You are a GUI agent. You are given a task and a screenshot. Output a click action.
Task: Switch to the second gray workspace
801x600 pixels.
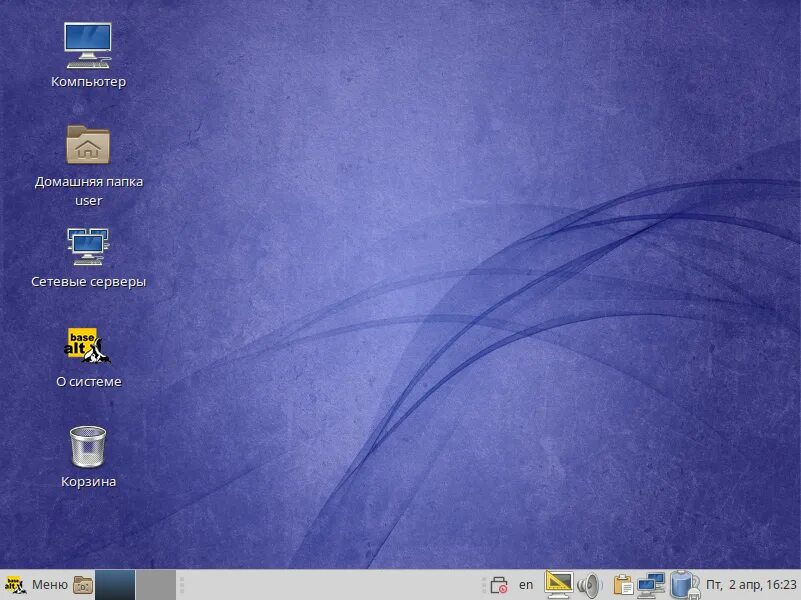(156, 585)
